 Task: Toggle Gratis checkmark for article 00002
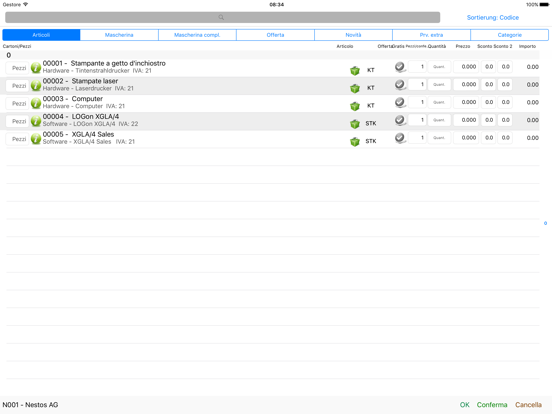point(400,84)
